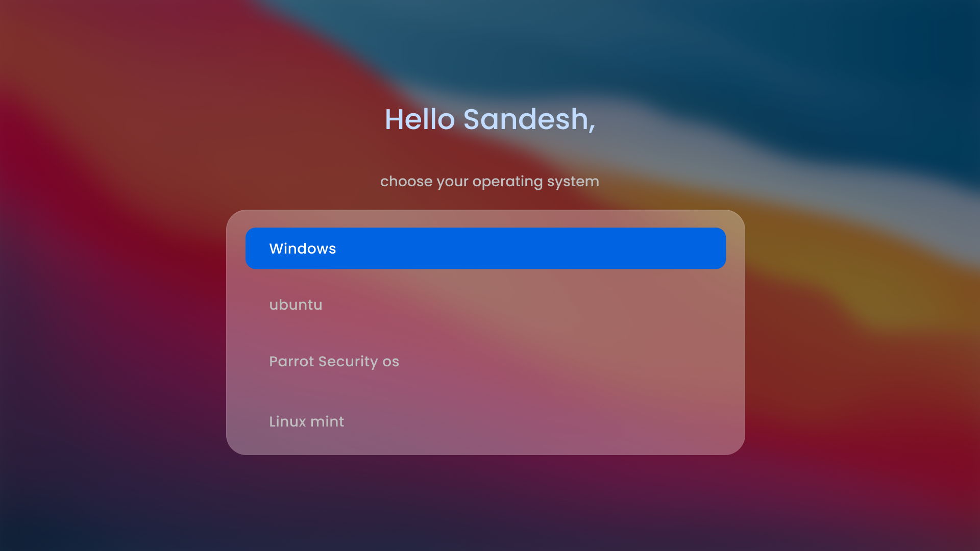Select Linux mint operating system
This screenshot has height=551, width=980.
tap(485, 421)
